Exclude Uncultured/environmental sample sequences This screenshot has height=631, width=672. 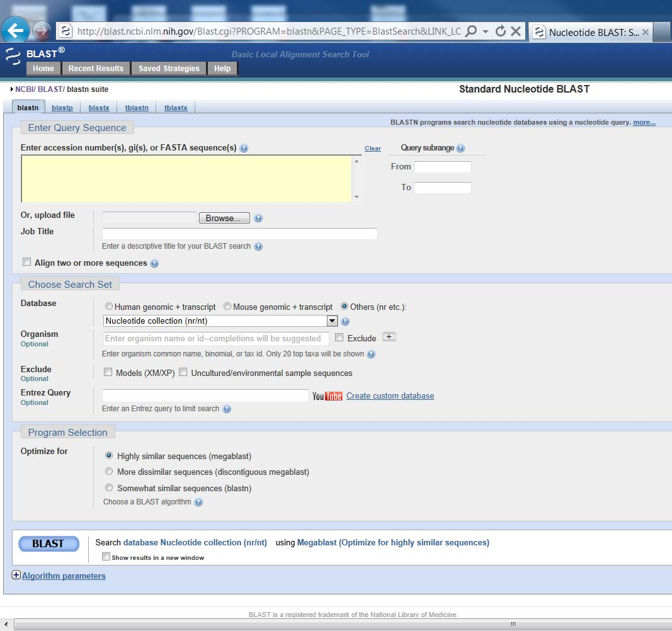tap(183, 373)
